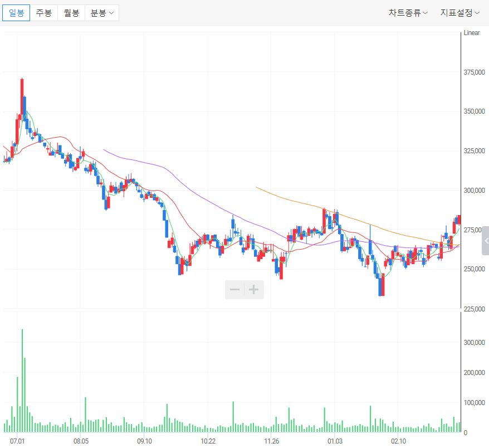The image size is (489, 448).
Task: Switch to the 월봉 monthly chart tab
Action: click(x=71, y=13)
